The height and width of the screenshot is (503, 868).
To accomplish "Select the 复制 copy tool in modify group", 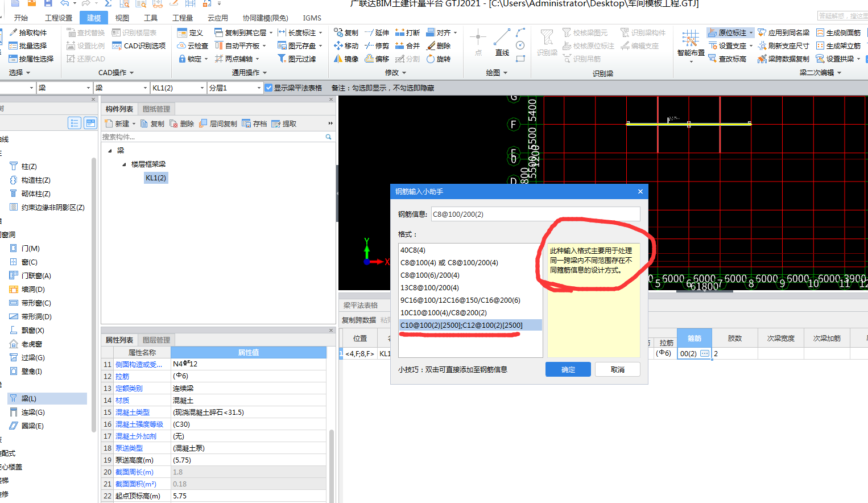I will [346, 32].
